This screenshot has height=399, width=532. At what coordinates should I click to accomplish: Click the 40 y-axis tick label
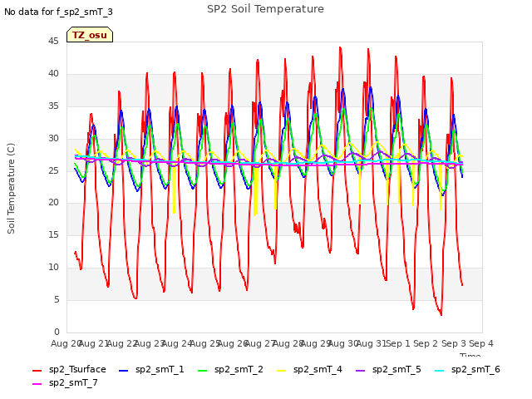tap(53, 73)
